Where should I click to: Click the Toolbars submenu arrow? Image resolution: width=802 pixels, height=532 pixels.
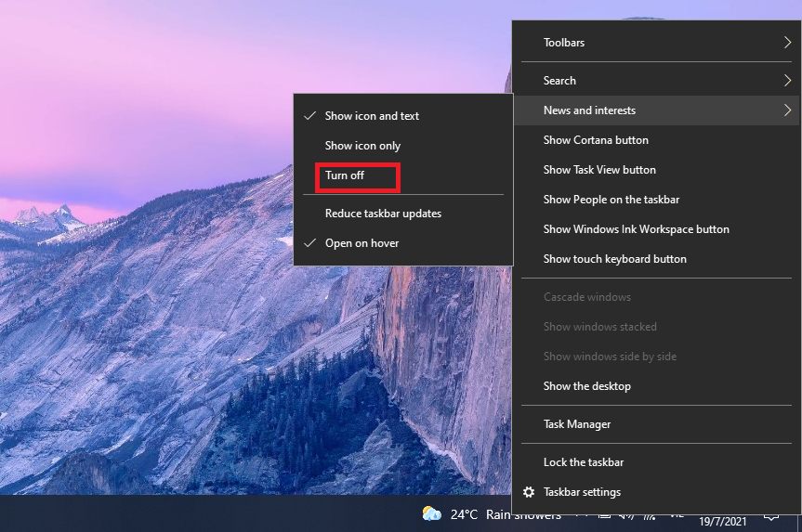tap(787, 43)
